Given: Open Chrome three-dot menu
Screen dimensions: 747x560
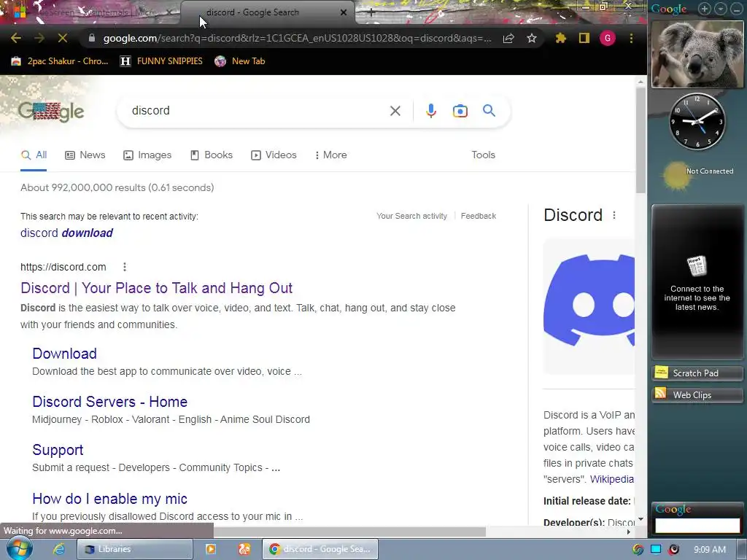Looking at the screenshot, I should tap(631, 38).
